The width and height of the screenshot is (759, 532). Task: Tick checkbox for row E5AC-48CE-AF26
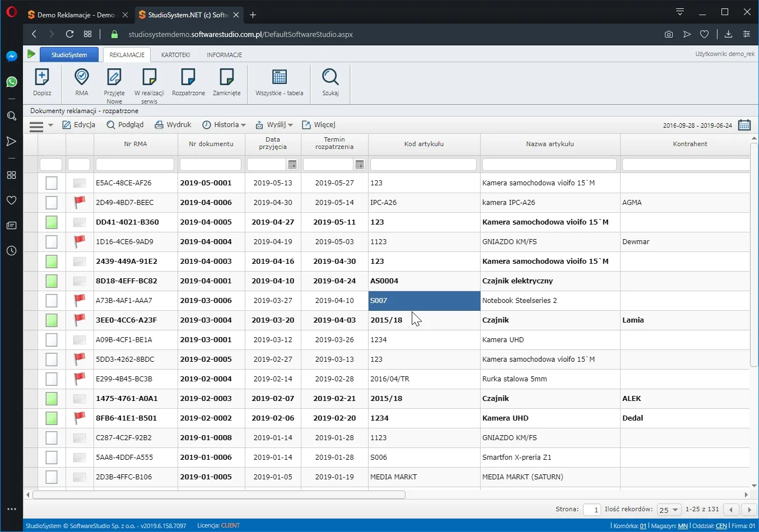coord(52,183)
